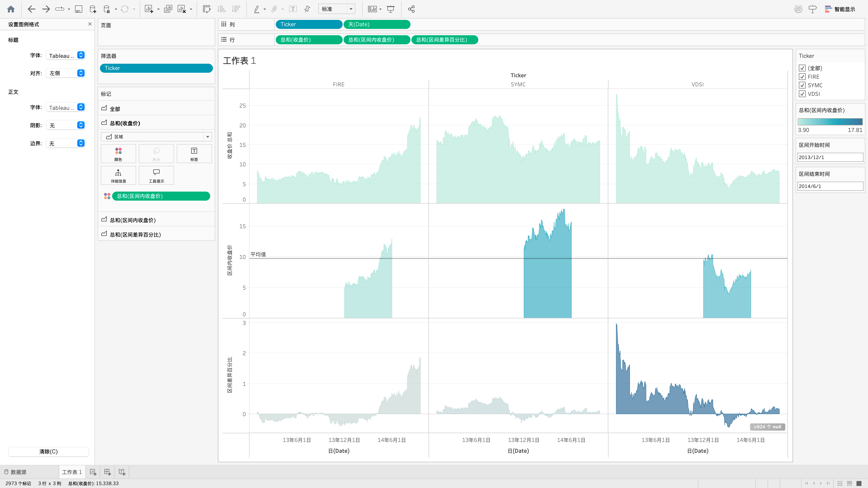The width and height of the screenshot is (868, 488).
Task: Open the mark type 区域 dropdown
Action: [156, 137]
